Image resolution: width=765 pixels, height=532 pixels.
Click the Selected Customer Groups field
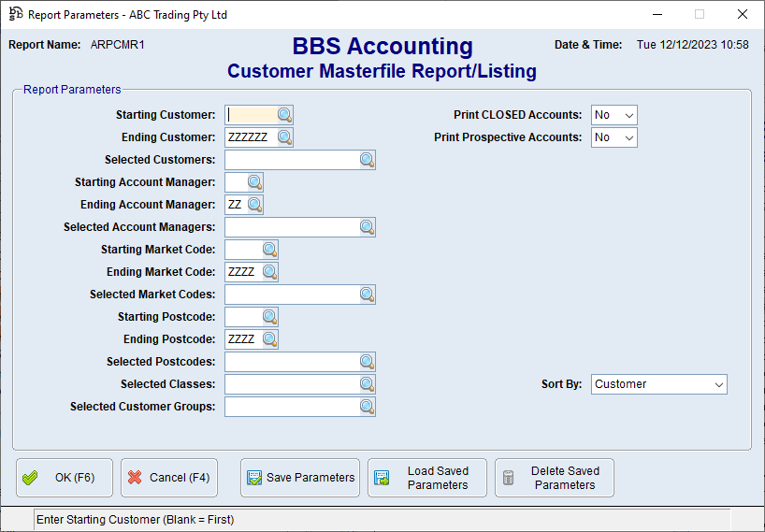coord(293,407)
